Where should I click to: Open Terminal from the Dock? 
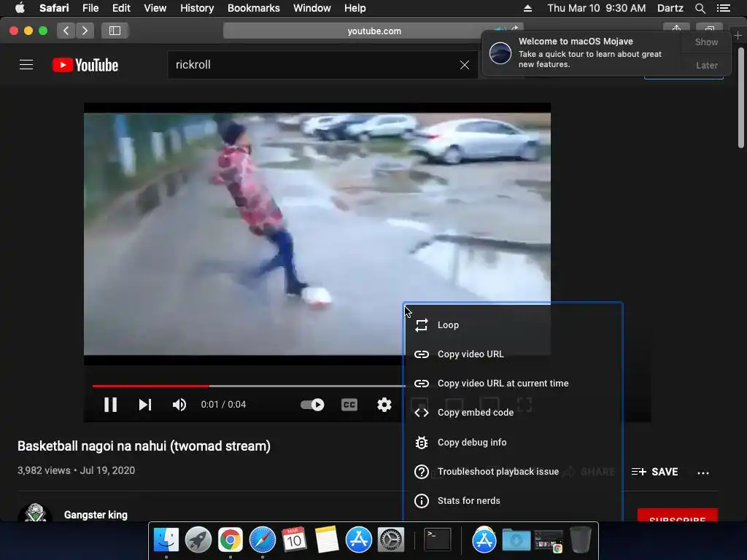tap(438, 540)
